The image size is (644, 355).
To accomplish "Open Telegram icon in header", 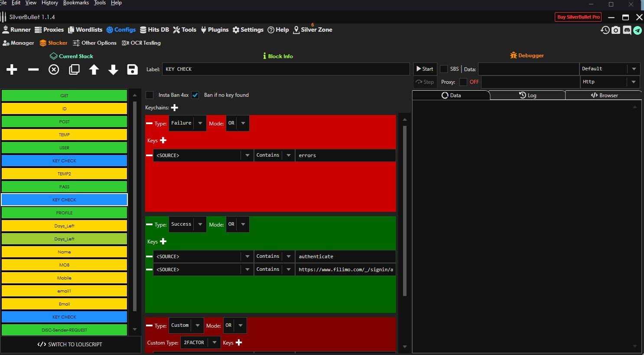I will pos(637,30).
